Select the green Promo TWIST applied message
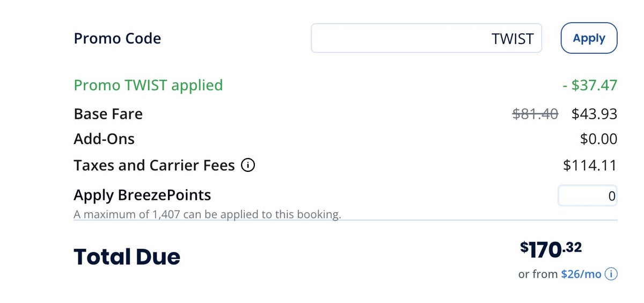Image resolution: width=644 pixels, height=303 pixels. pos(148,85)
